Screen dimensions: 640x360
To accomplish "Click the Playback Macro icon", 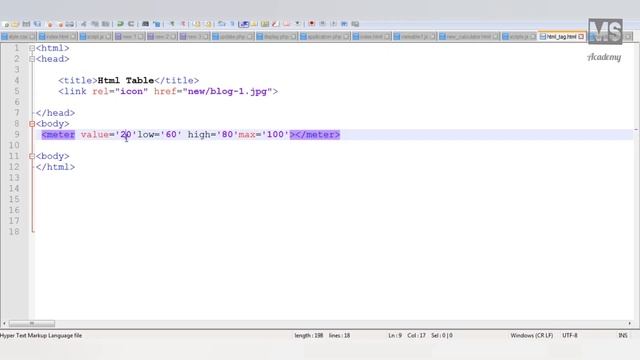I will (333, 24).
